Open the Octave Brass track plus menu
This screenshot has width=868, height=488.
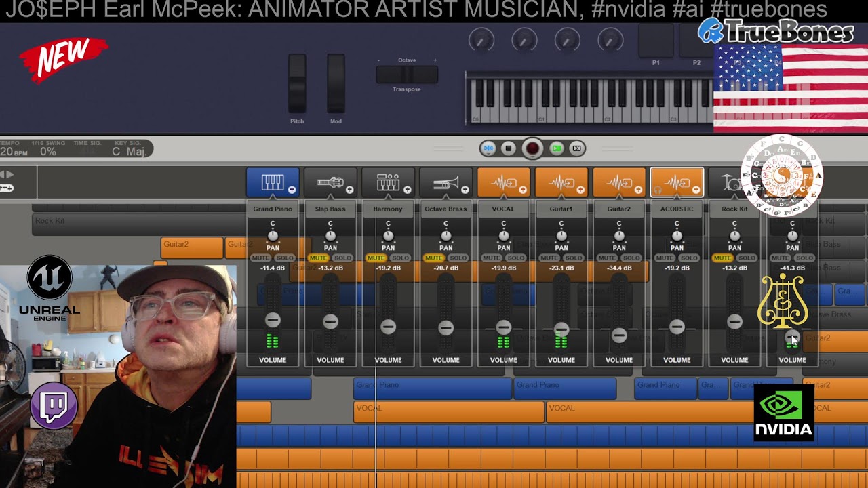tap(465, 190)
